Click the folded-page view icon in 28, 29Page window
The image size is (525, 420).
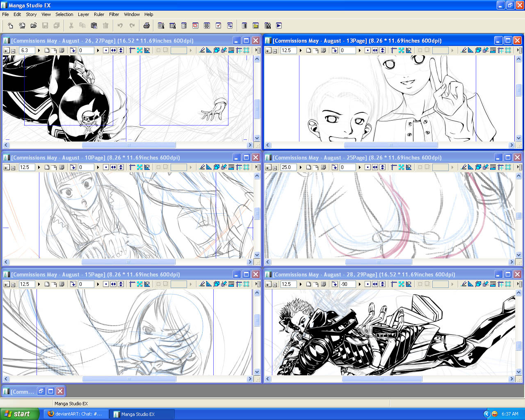(316, 284)
